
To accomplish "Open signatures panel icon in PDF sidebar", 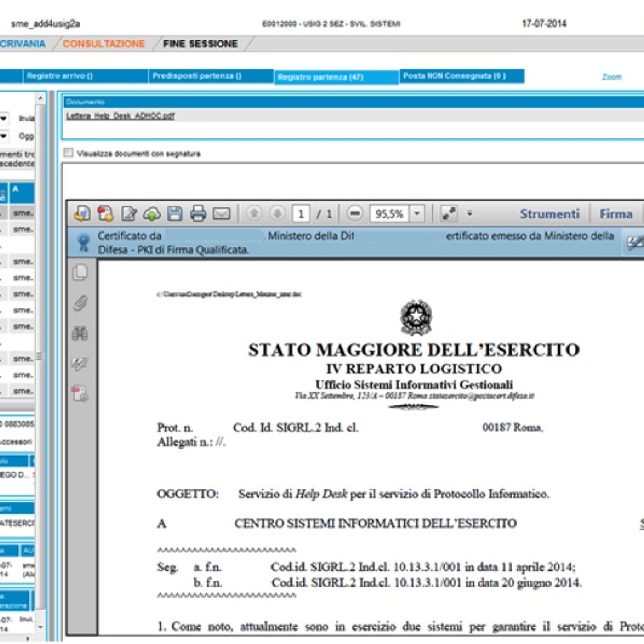I will pos(80,363).
